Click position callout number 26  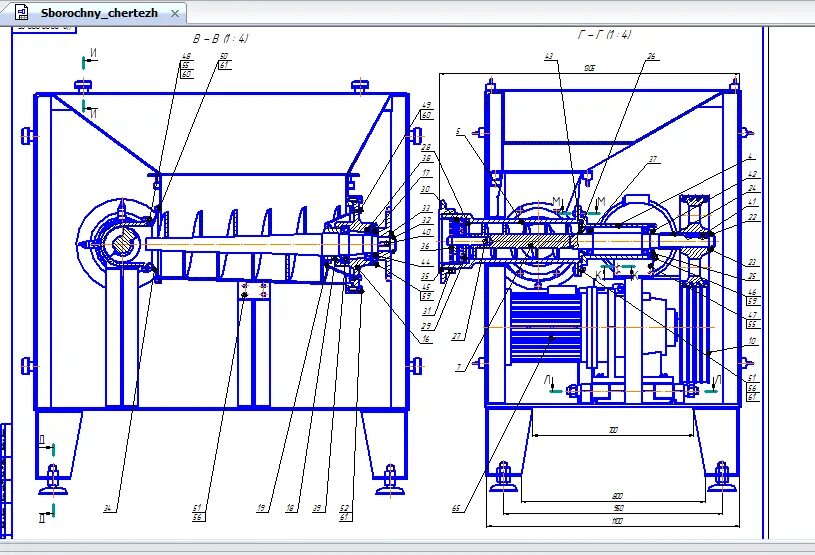pos(652,56)
